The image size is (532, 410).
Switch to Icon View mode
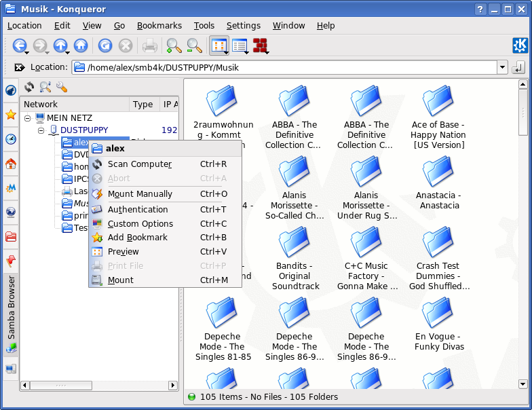(x=218, y=45)
